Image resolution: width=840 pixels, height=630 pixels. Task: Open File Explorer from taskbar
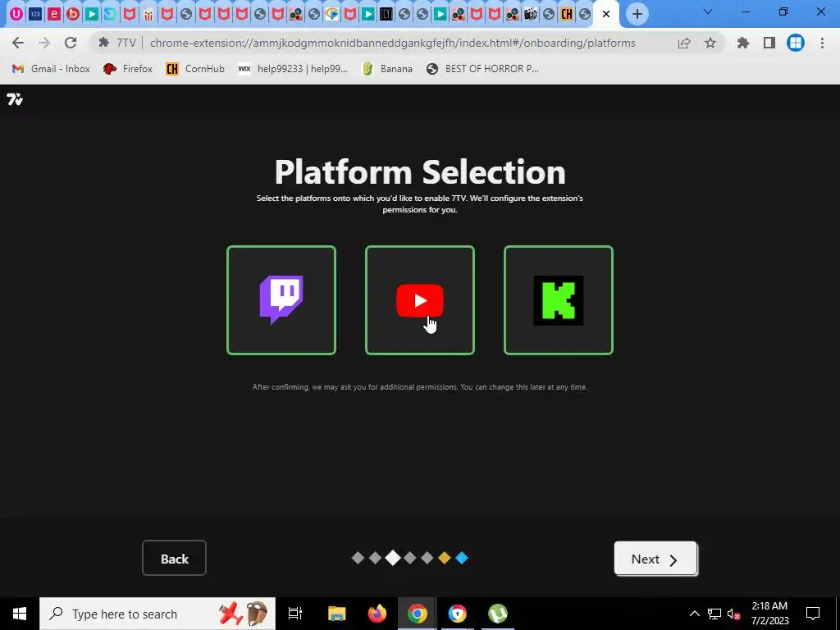coord(337,614)
